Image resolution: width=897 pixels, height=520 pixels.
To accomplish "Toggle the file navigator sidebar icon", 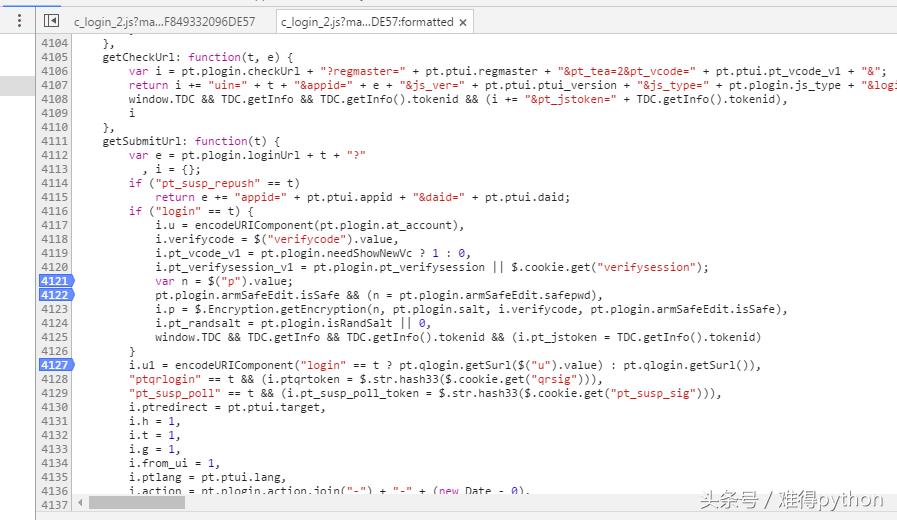I will pyautogui.click(x=51, y=20).
